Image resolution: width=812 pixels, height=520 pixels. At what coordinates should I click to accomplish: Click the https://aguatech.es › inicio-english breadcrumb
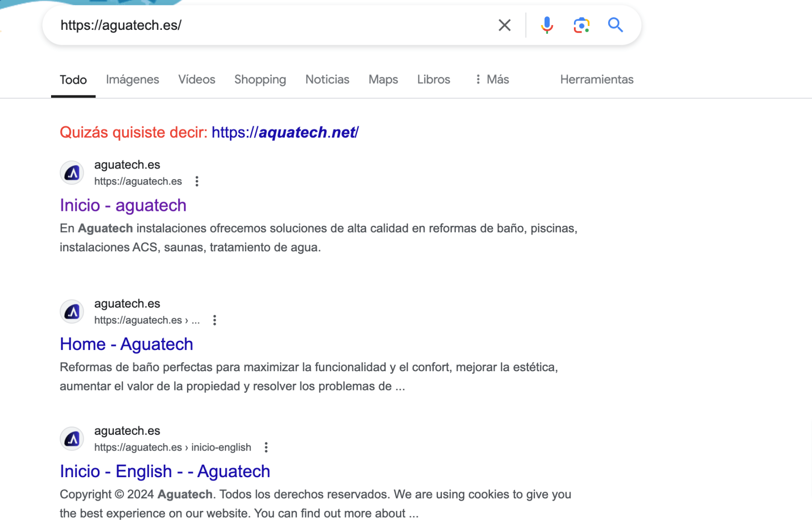click(173, 447)
